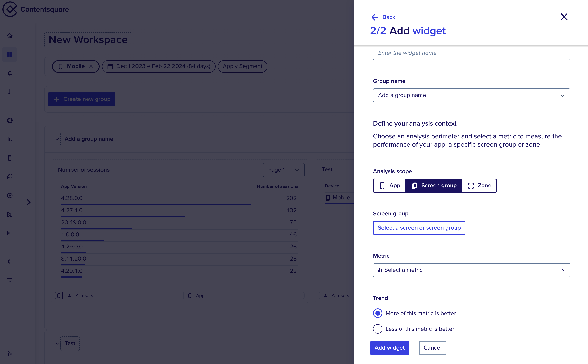Open the Page 1 dropdown
This screenshot has height=364, width=588.
click(284, 170)
